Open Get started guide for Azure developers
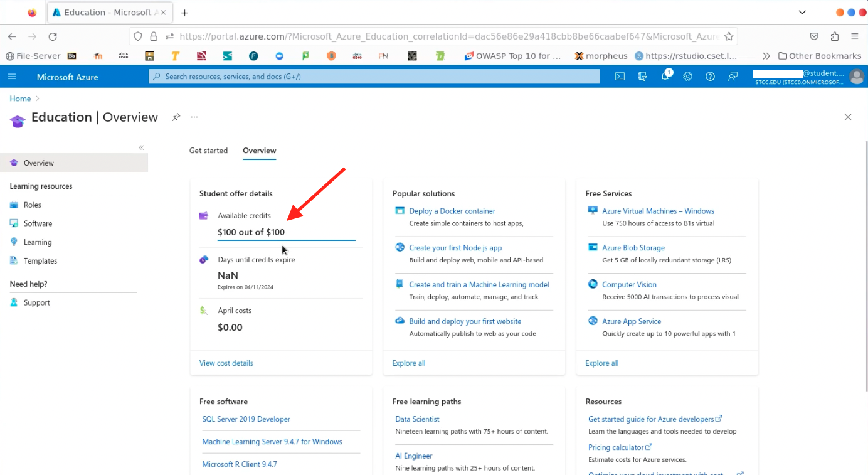Image resolution: width=868 pixels, height=475 pixels. tap(655, 419)
